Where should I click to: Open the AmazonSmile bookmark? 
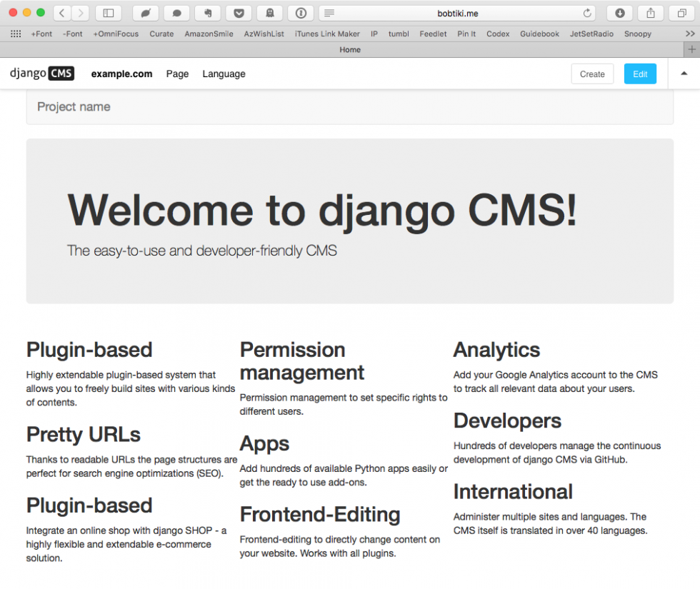(x=209, y=34)
